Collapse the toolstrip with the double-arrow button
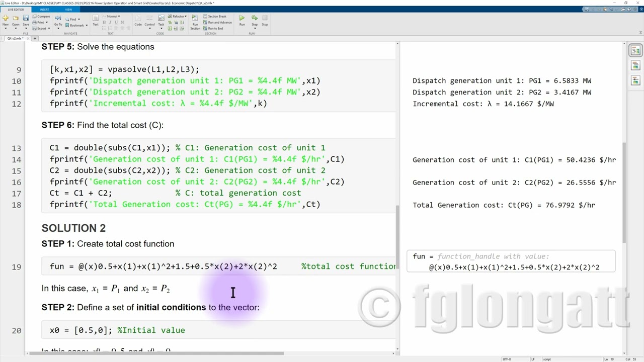The height and width of the screenshot is (362, 644). [x=640, y=32]
